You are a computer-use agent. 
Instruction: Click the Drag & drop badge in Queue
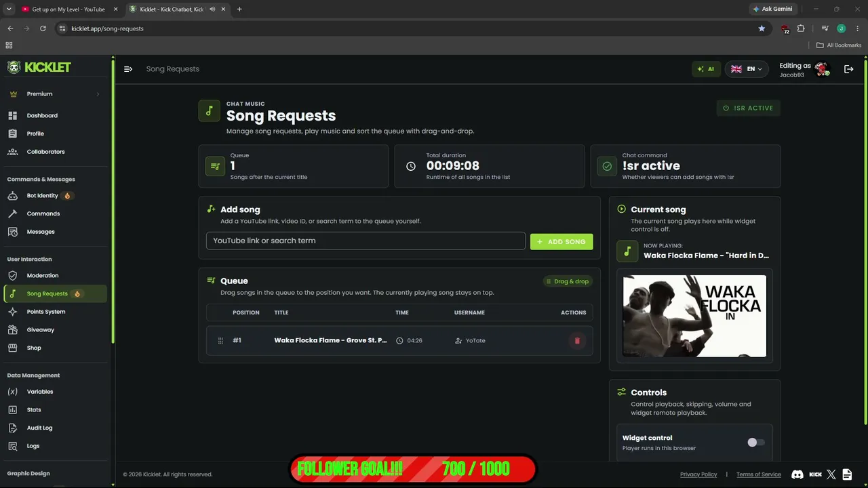tap(568, 281)
